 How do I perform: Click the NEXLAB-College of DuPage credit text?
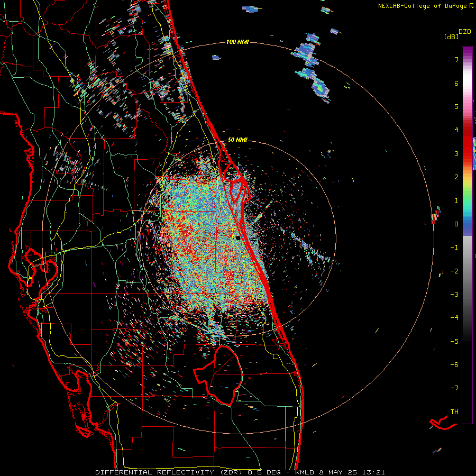point(425,6)
